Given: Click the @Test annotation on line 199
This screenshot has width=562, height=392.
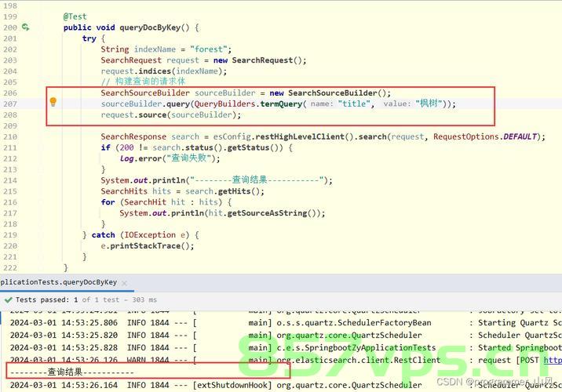Looking at the screenshot, I should pyautogui.click(x=75, y=16).
